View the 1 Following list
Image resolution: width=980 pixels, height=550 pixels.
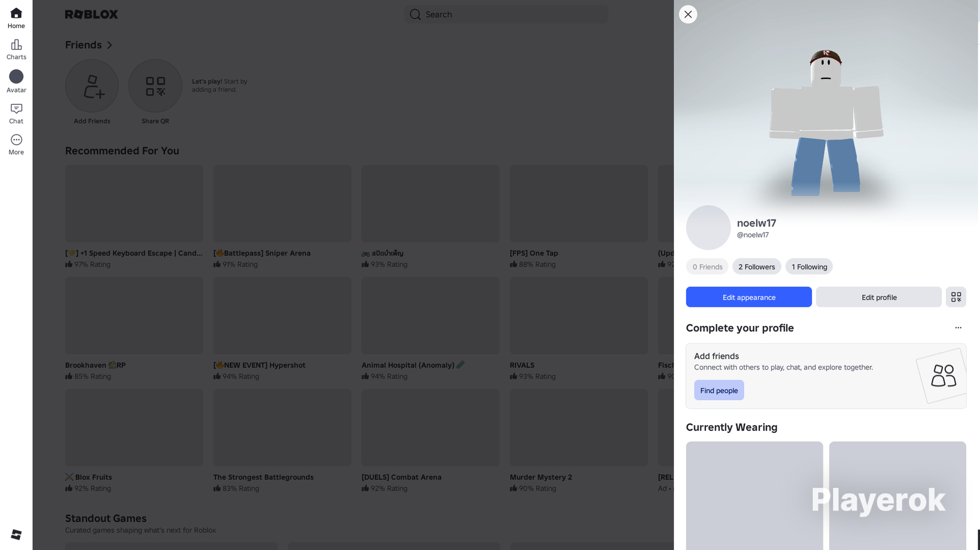coord(809,267)
